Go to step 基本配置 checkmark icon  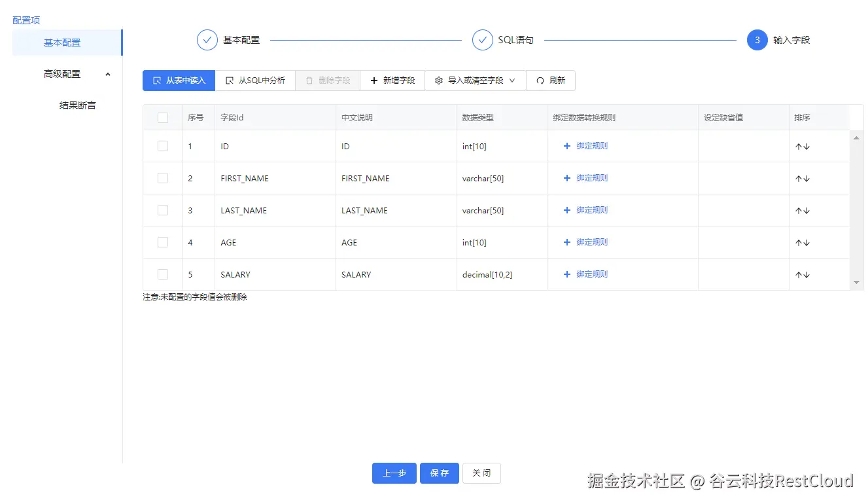pos(207,40)
